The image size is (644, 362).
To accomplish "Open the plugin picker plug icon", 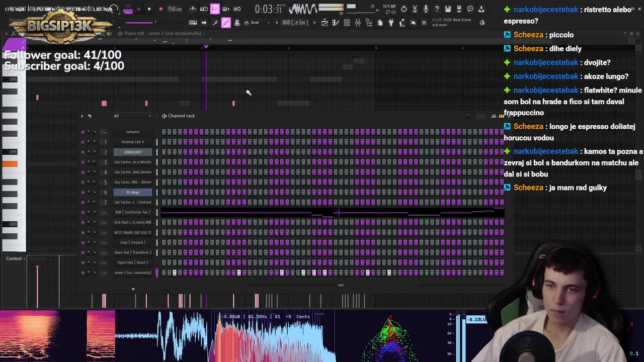I will tap(391, 23).
